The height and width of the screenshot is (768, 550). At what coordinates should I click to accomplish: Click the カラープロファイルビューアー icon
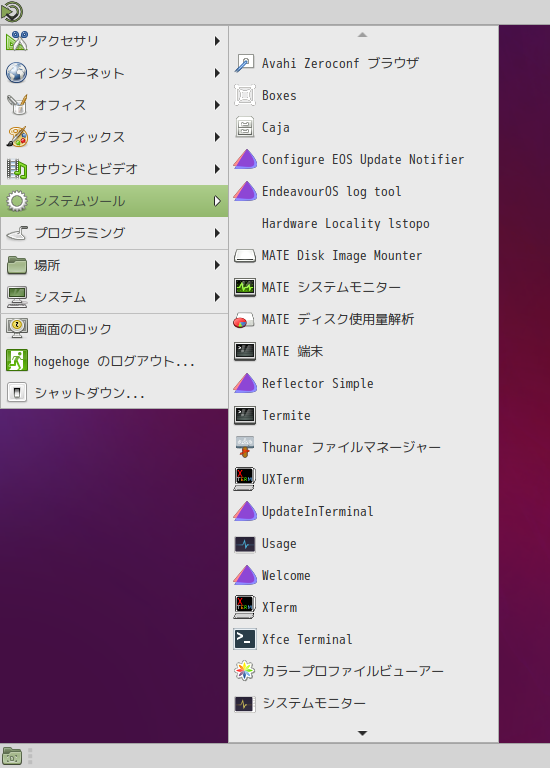[x=244, y=671]
